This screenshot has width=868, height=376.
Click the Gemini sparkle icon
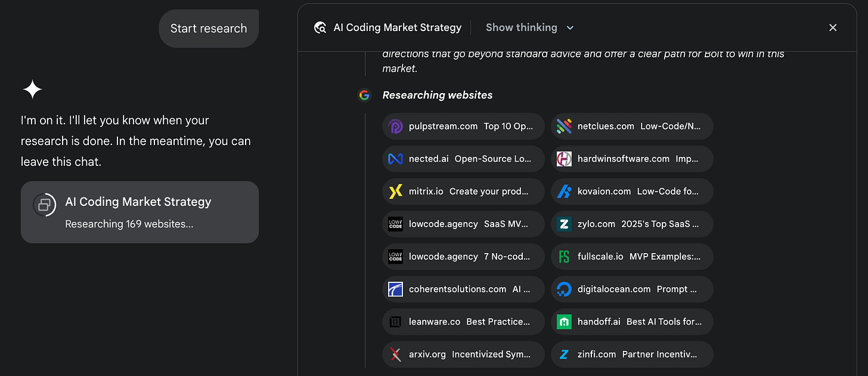click(x=32, y=90)
